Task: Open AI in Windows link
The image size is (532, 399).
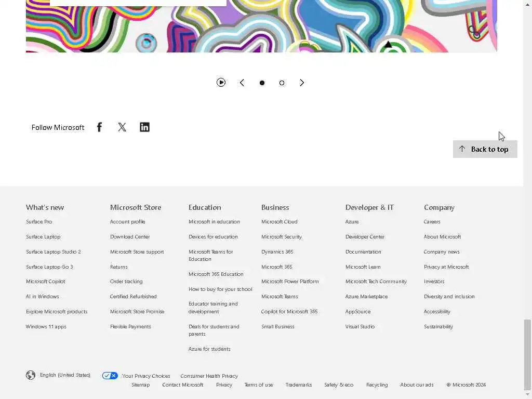Action: click(x=43, y=296)
